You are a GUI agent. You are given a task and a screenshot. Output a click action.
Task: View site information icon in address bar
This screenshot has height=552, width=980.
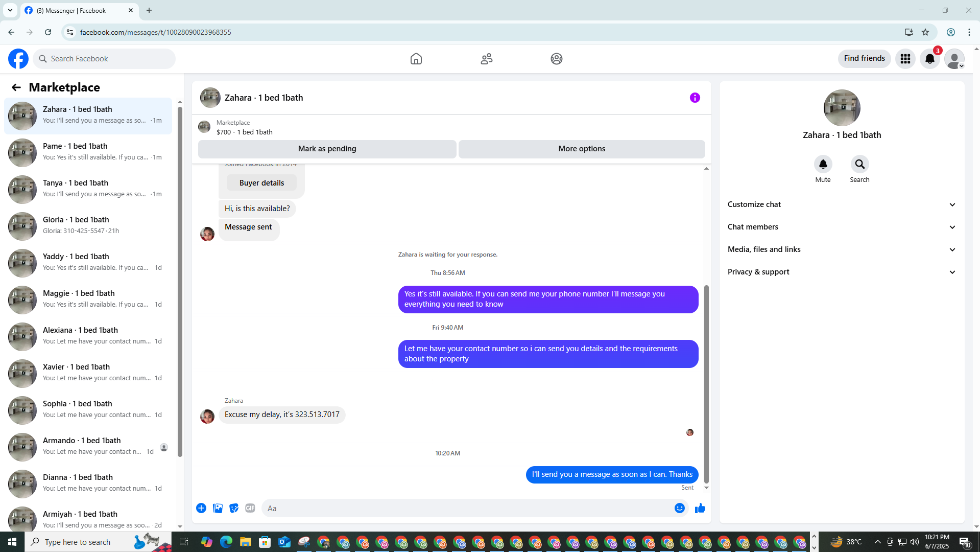pyautogui.click(x=70, y=32)
